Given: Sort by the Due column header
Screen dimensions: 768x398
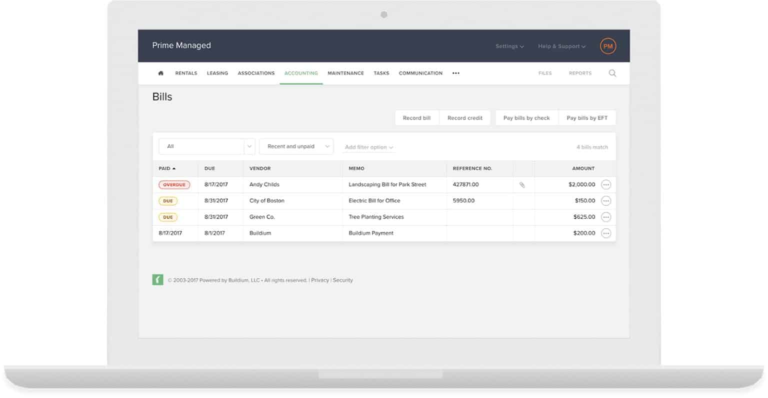Looking at the screenshot, I should click(210, 168).
